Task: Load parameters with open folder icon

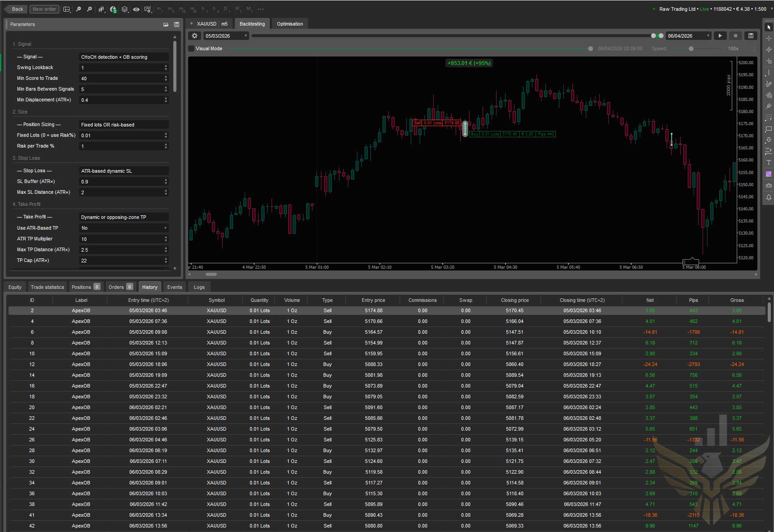Action: tap(166, 24)
